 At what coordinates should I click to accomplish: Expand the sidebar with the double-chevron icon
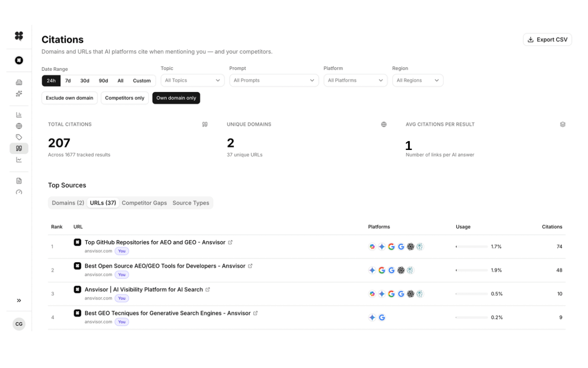pos(19,300)
